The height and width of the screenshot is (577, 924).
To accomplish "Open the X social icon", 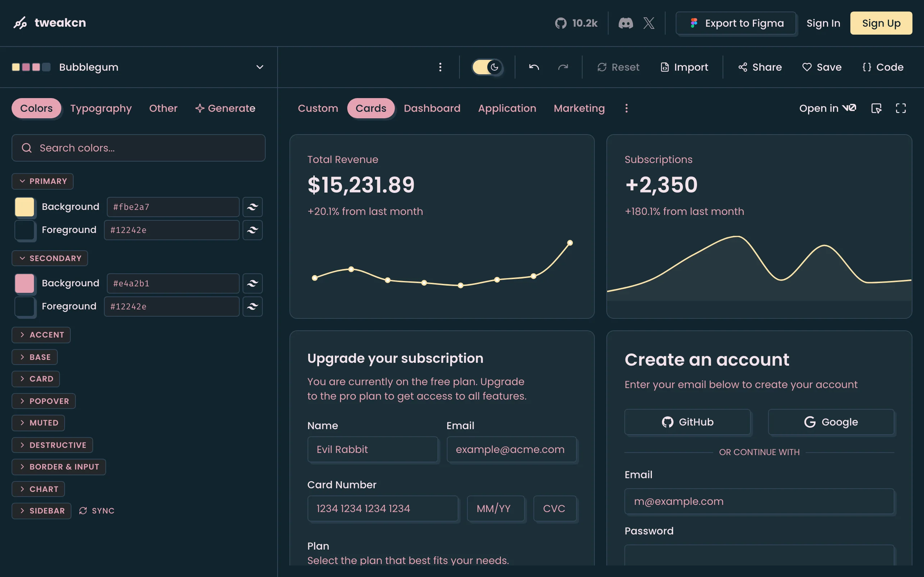I will point(648,23).
